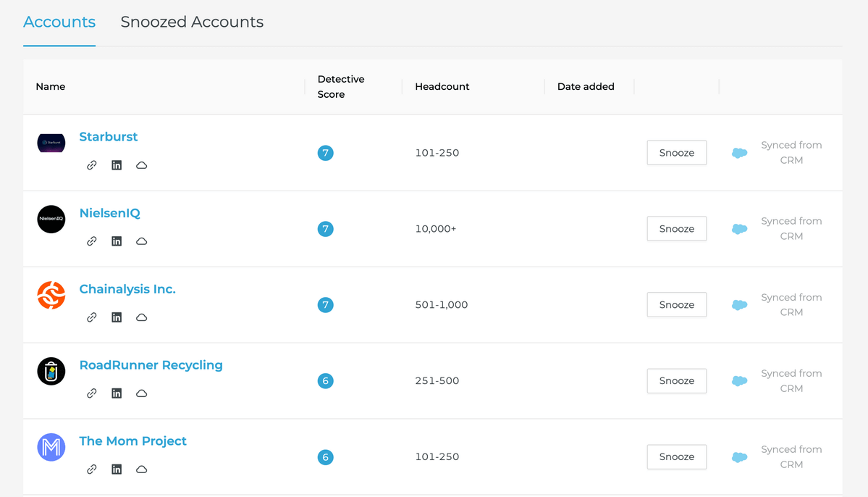Select the cloud icon beneath RoadRunner Recycling
This screenshot has height=497, width=868.
[141, 393]
